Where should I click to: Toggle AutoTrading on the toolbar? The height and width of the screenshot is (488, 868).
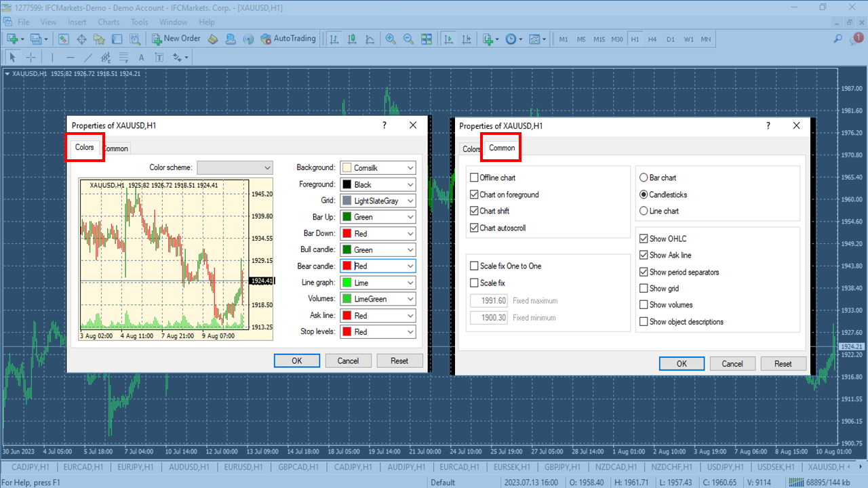[288, 39]
